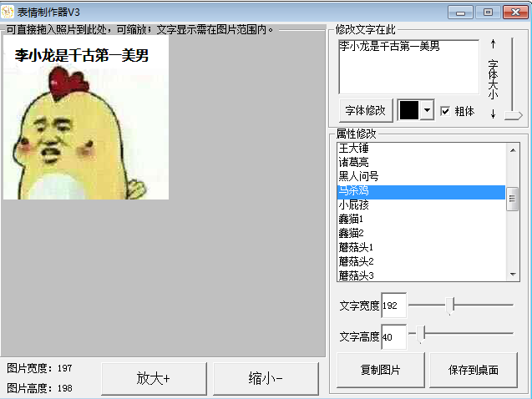Click the down arrow below 字体大小
The height and width of the screenshot is (399, 532).
(x=493, y=114)
